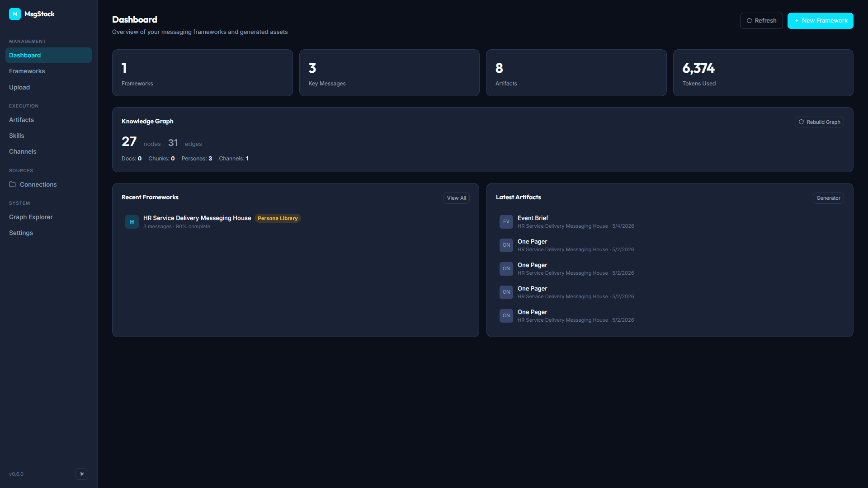868x488 pixels.
Task: Click the Personas: 3 stat
Action: (x=197, y=159)
